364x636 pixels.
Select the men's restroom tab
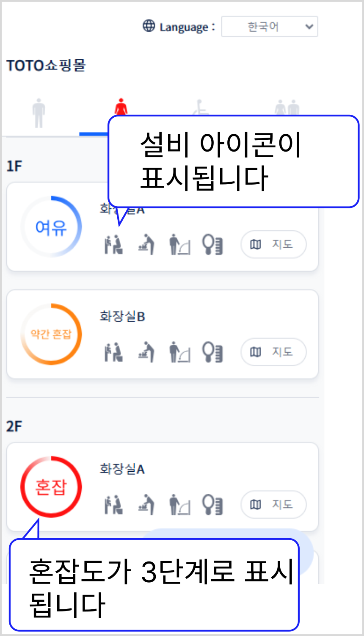click(39, 113)
